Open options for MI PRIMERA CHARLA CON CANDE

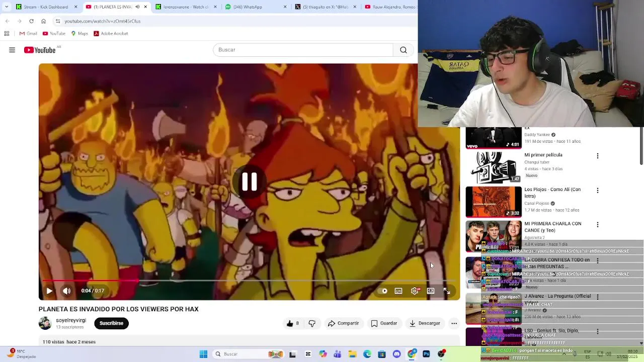(x=597, y=225)
